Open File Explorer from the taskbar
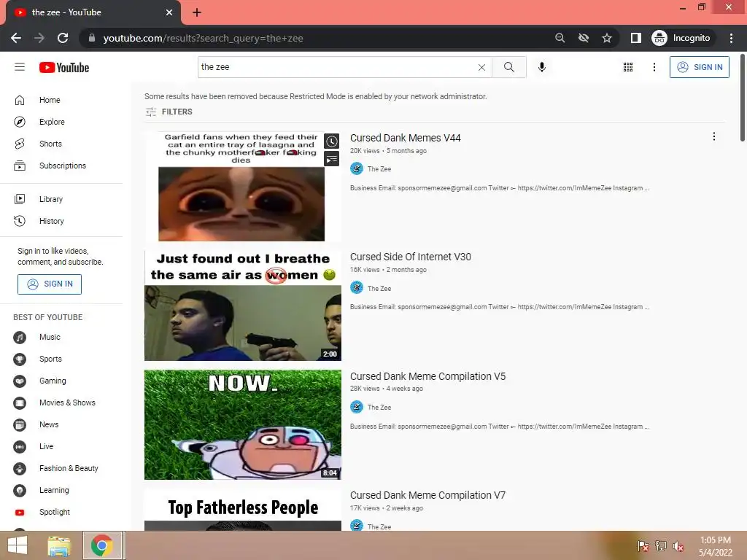This screenshot has width=747, height=560. (59, 545)
